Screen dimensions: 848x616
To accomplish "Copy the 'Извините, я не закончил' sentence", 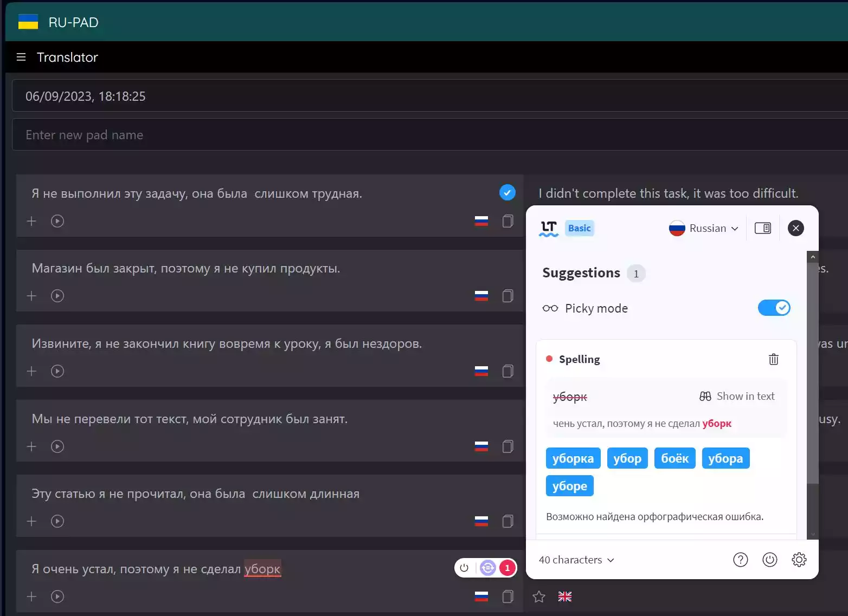I will 507,371.
